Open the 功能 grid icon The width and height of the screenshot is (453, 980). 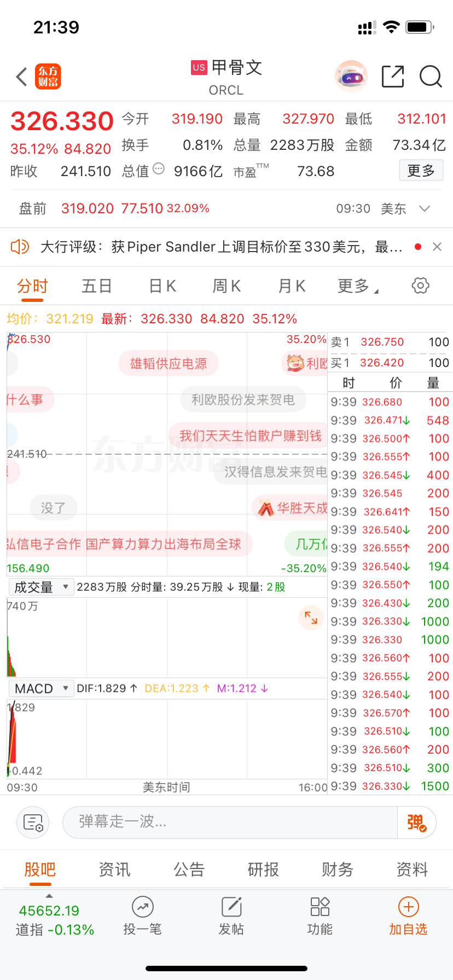coord(320,907)
